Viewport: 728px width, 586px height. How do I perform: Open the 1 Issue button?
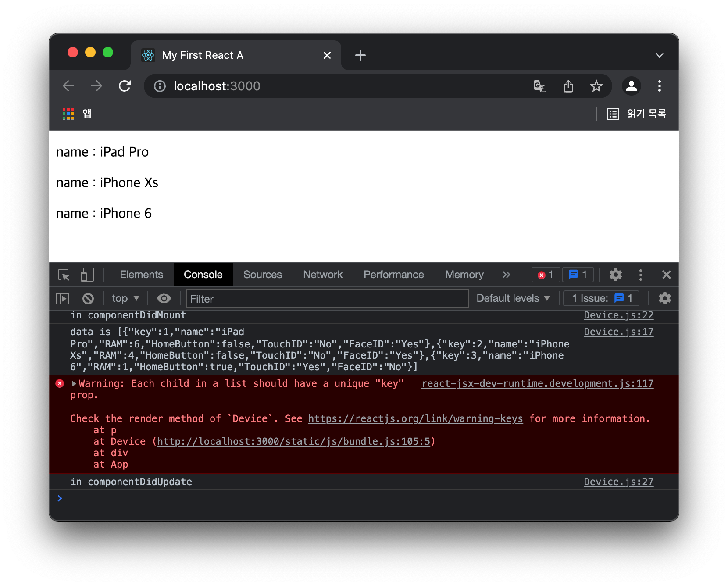click(x=601, y=298)
